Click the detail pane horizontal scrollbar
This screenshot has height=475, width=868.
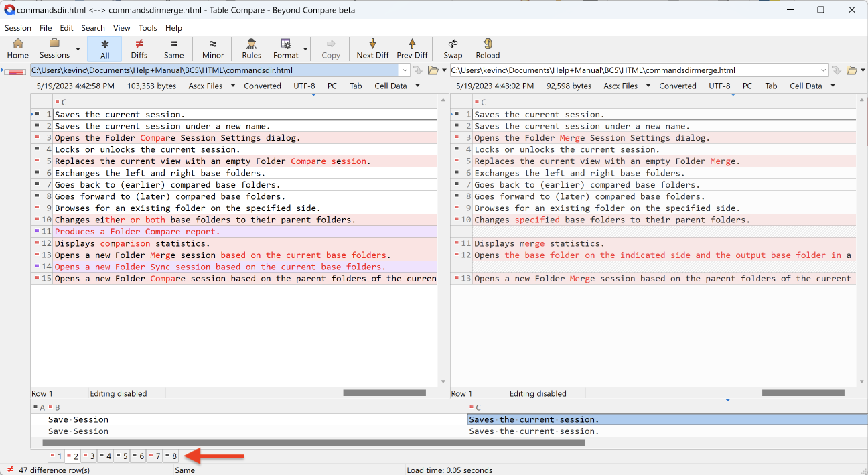[313, 443]
